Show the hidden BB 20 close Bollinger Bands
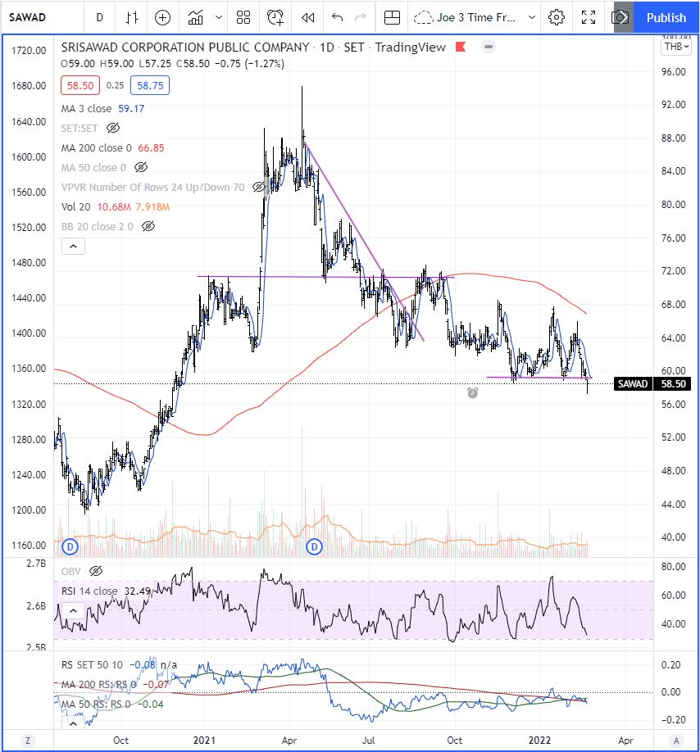The height and width of the screenshot is (752, 700). [x=148, y=227]
